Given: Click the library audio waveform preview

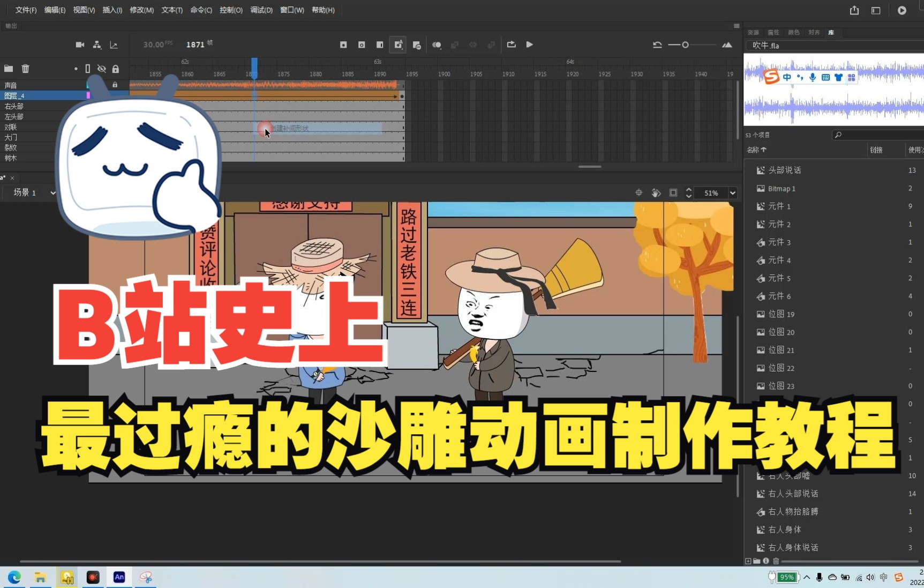Looking at the screenshot, I should click(x=834, y=90).
